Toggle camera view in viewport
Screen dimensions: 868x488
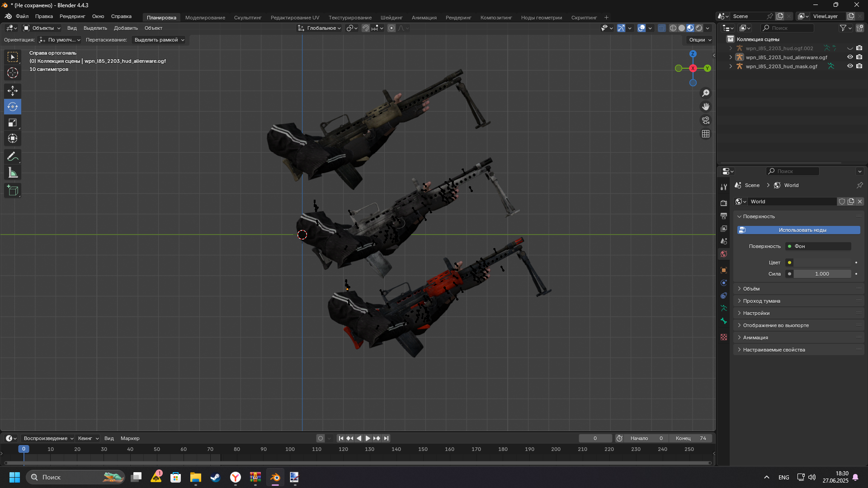tap(706, 120)
